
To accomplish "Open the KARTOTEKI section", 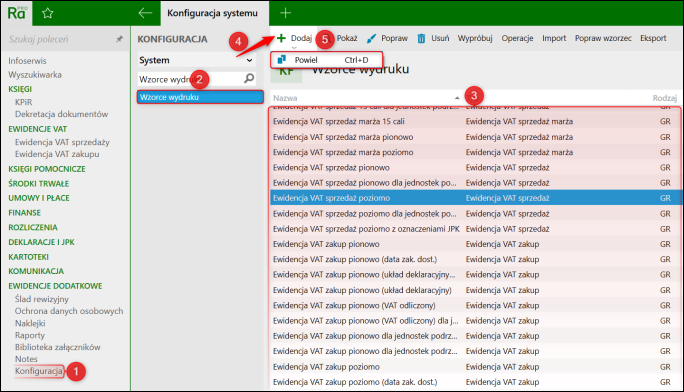I will (28, 257).
